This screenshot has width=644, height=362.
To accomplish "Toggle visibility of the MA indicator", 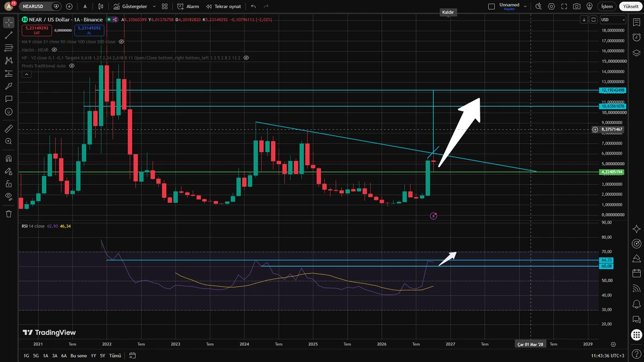I will pos(121,41).
